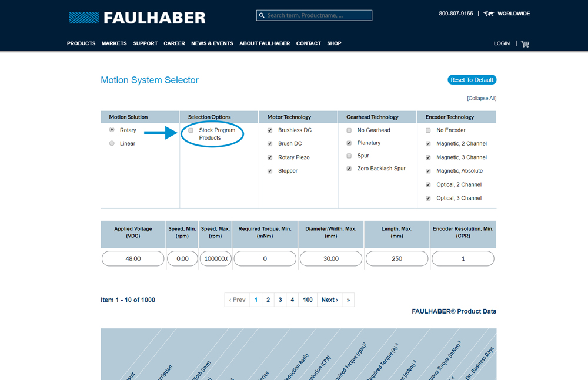Open the WORLDWIDE region selector
The height and width of the screenshot is (380, 588).
point(513,14)
